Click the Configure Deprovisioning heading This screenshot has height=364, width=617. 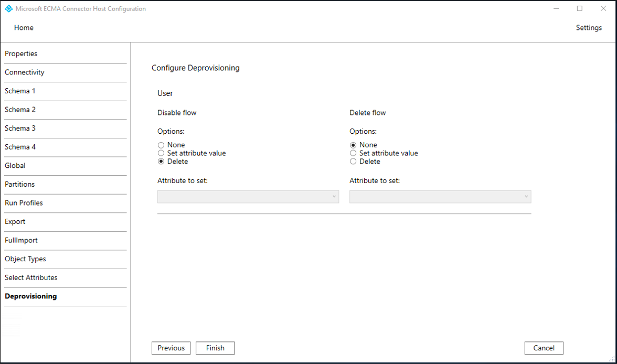coord(196,68)
